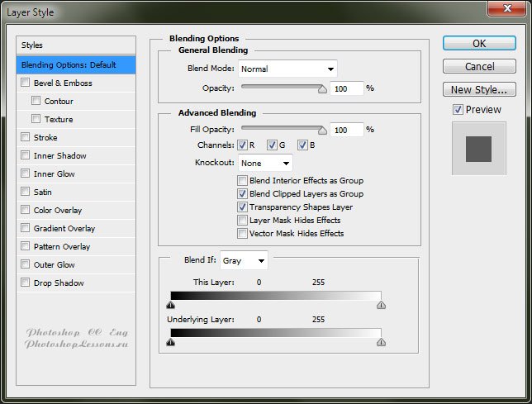Click the Fill Opacity slider handle
Viewport: 532px width, 404px height.
(323, 130)
